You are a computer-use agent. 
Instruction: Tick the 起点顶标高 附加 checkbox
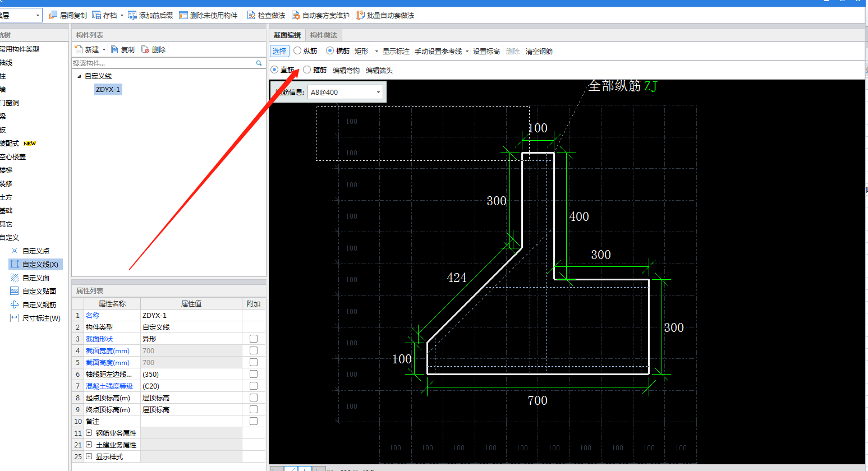click(x=254, y=398)
